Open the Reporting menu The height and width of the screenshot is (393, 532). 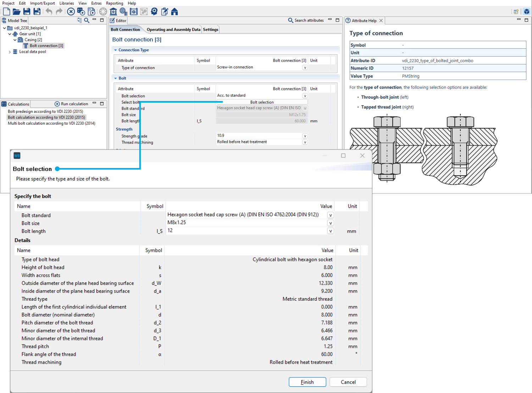tap(115, 3)
